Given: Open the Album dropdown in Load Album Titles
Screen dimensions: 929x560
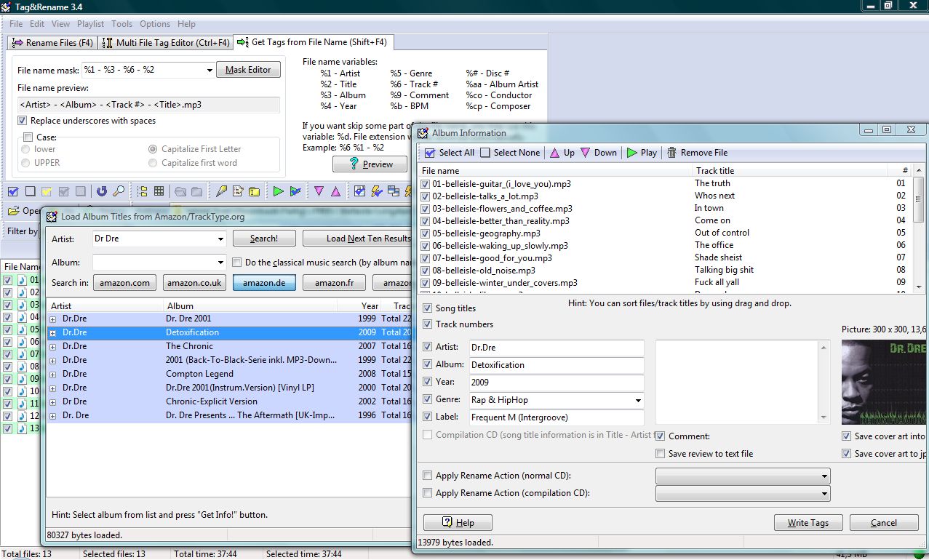Looking at the screenshot, I should [x=220, y=263].
